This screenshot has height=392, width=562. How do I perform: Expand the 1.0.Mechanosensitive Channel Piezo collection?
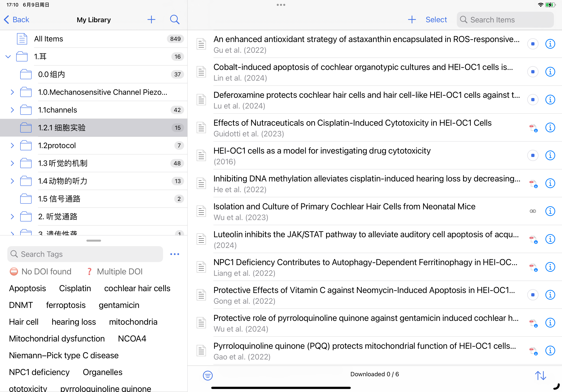tap(12, 92)
